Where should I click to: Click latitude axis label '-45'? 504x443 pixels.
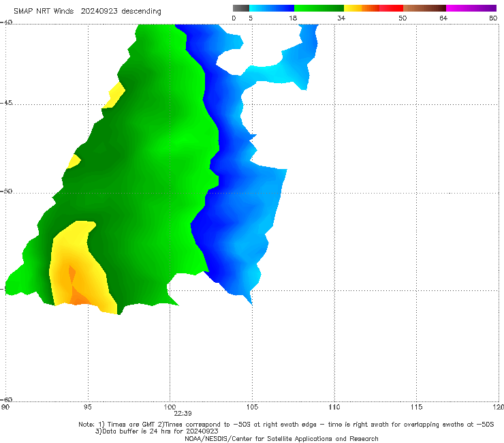click(6, 103)
